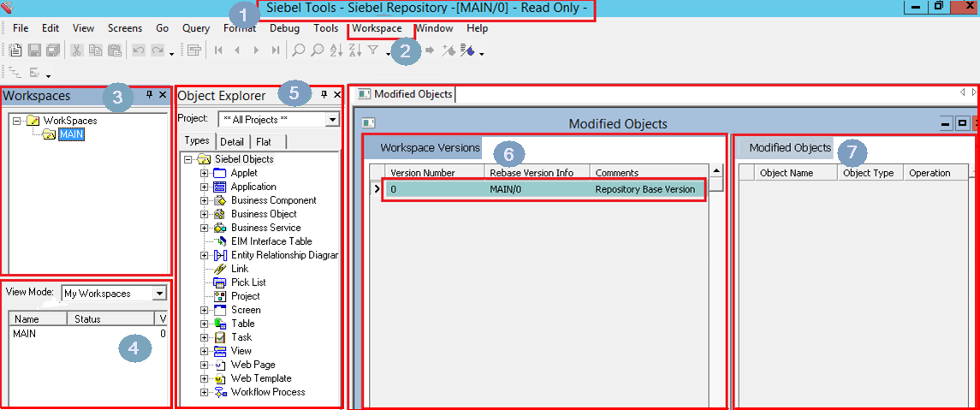Go to the first record icon
The height and width of the screenshot is (410, 980).
coord(218,51)
